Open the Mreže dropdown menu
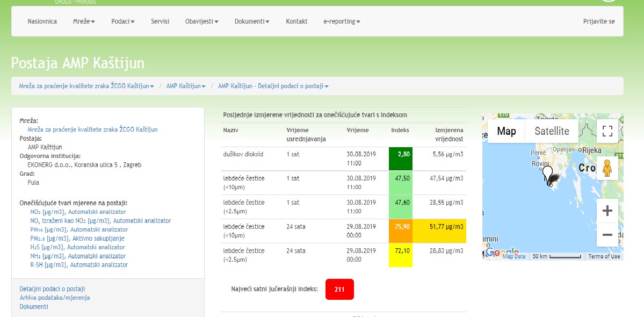This screenshot has width=644, height=317. pos(84,21)
